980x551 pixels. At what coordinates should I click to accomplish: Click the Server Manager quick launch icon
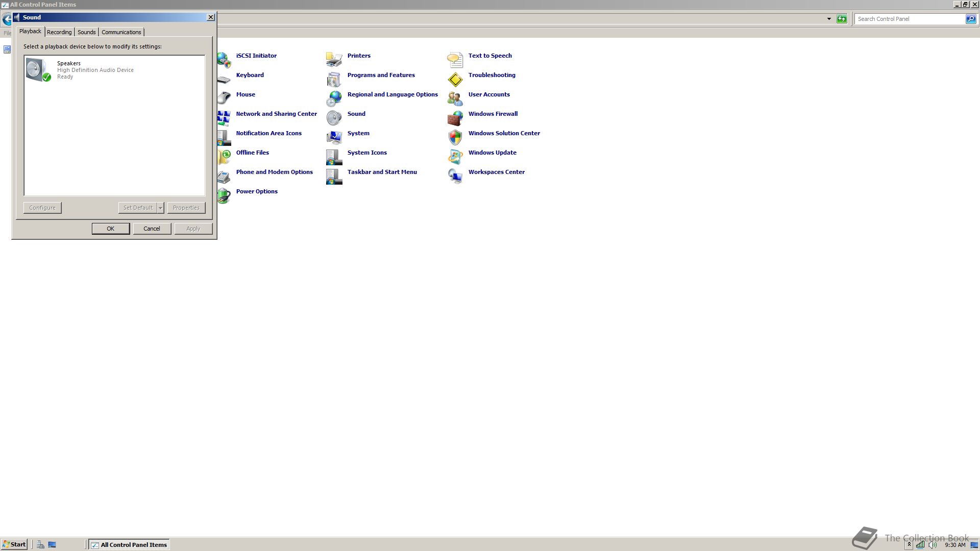(x=40, y=544)
